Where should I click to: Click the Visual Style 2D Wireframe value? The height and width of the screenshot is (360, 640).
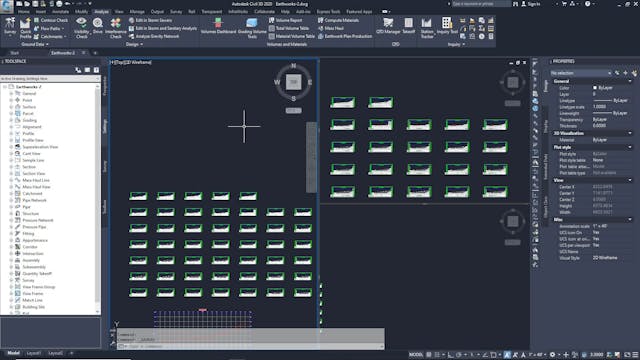pos(605,258)
